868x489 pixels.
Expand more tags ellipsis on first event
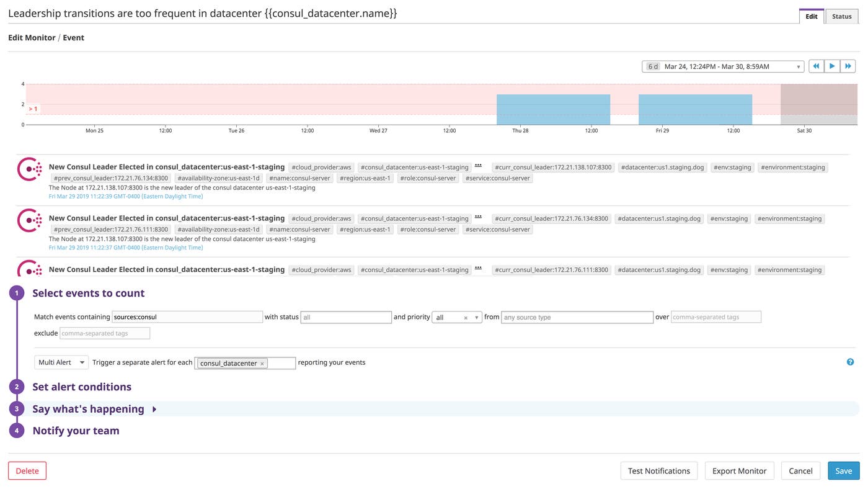pyautogui.click(x=478, y=166)
